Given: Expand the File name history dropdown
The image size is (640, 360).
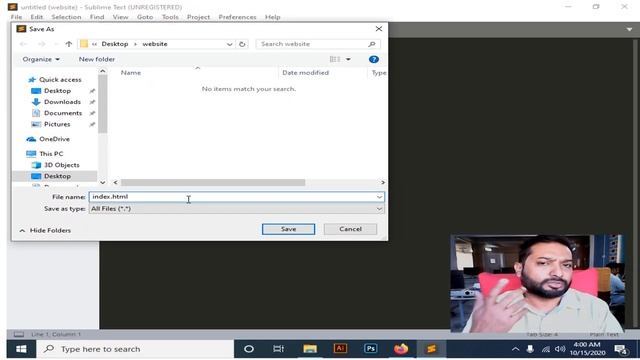Looking at the screenshot, I should pyautogui.click(x=379, y=197).
